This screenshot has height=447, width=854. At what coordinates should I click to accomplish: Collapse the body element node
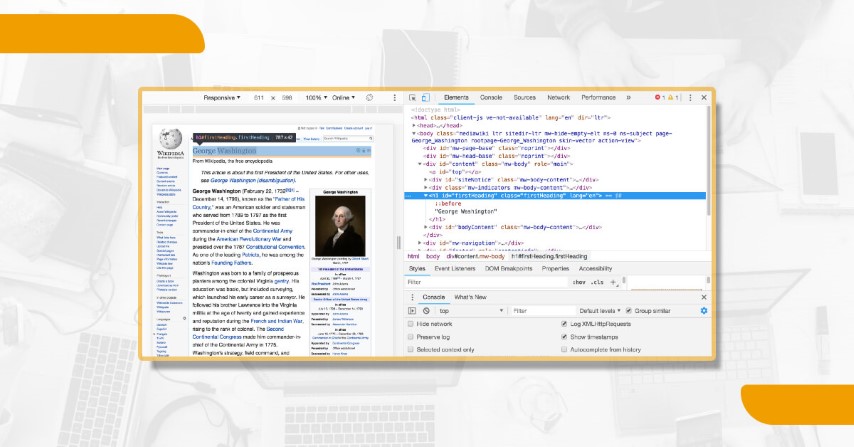(414, 133)
